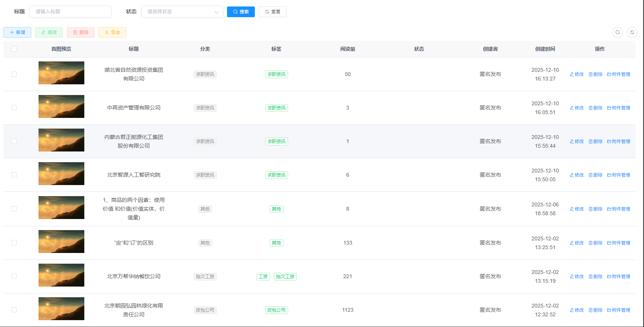Delete the 中再资产管理有限公司 row
Image resolution: width=644 pixels, height=327 pixels.
point(596,108)
